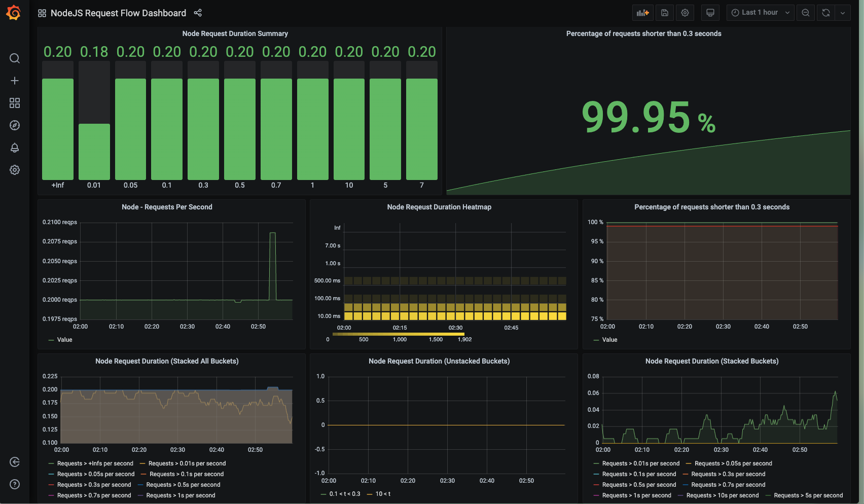Save the dashboard using the save icon
The width and height of the screenshot is (864, 504).
(x=665, y=12)
